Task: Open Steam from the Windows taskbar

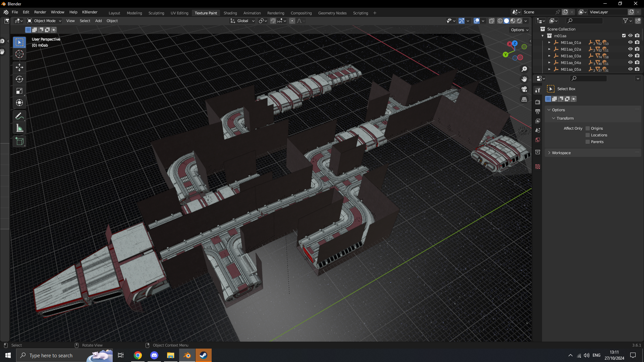Action: tap(203, 355)
